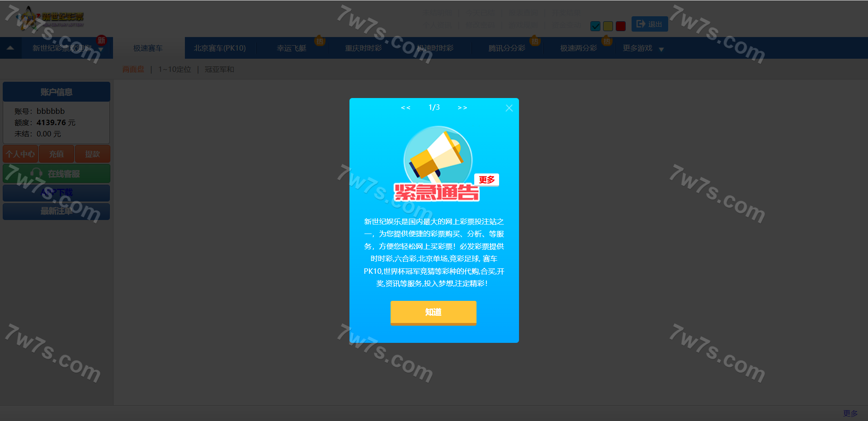The image size is (868, 421).
Task: Expand the 新世纪彩票欢迎您 dropdown
Action: point(100,49)
